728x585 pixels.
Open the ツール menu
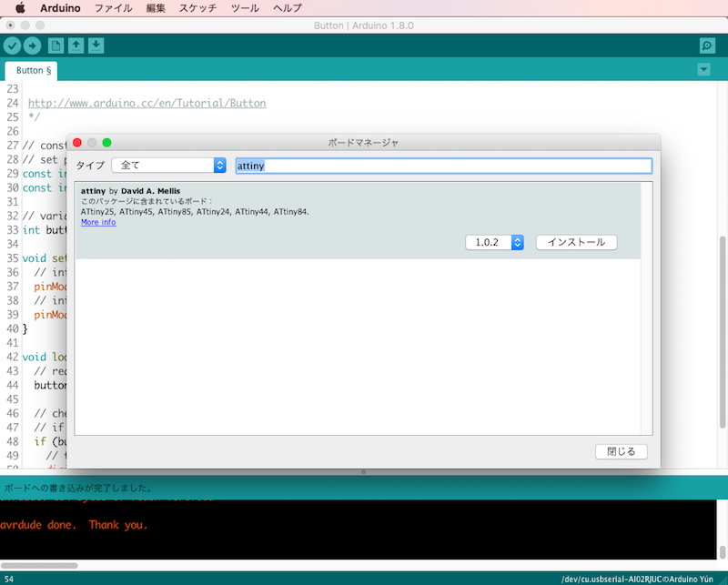[x=245, y=8]
